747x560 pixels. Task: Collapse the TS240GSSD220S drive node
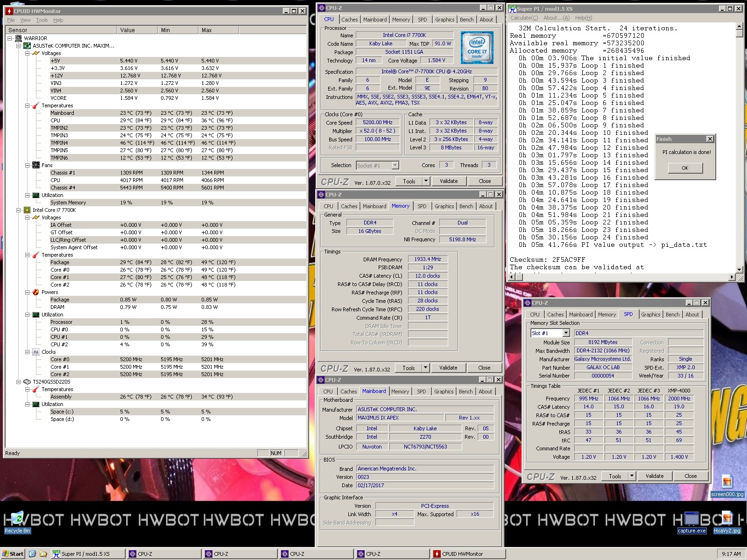point(19,382)
